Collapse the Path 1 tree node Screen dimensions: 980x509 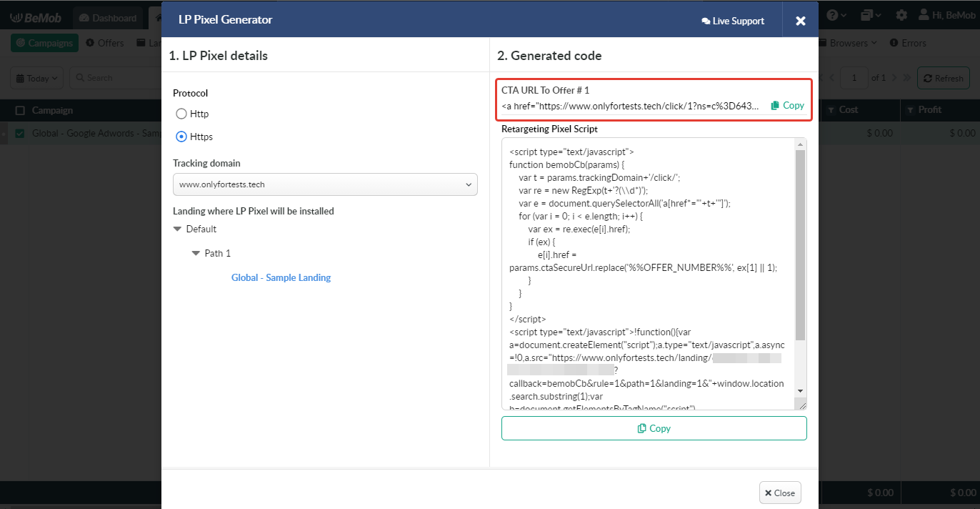(196, 253)
